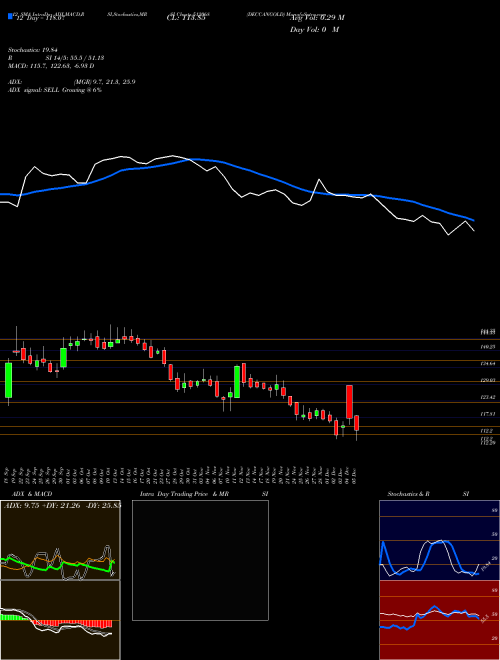Click the 117.81 price axis label

click(487, 414)
